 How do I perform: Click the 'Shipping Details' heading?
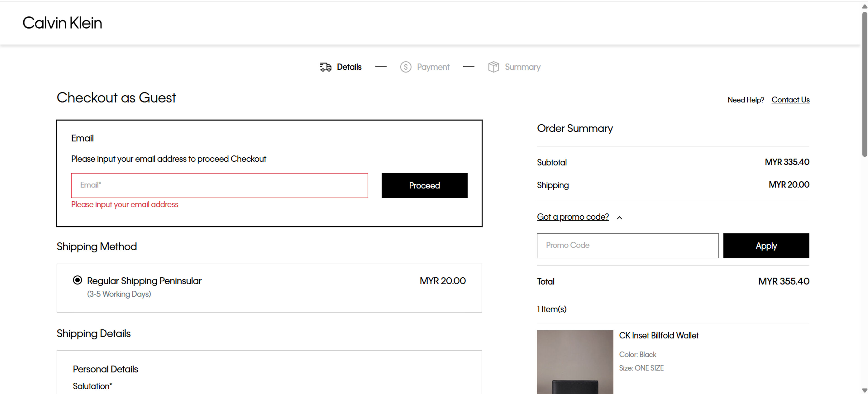pos(94,334)
